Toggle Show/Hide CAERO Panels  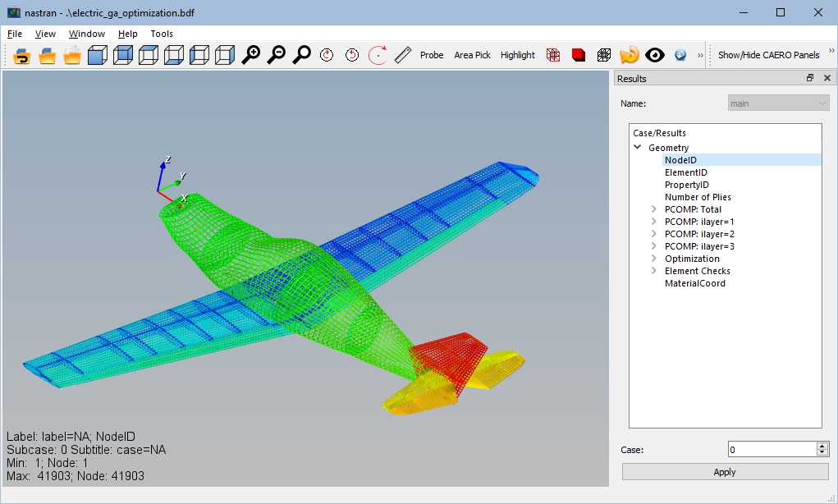point(768,55)
